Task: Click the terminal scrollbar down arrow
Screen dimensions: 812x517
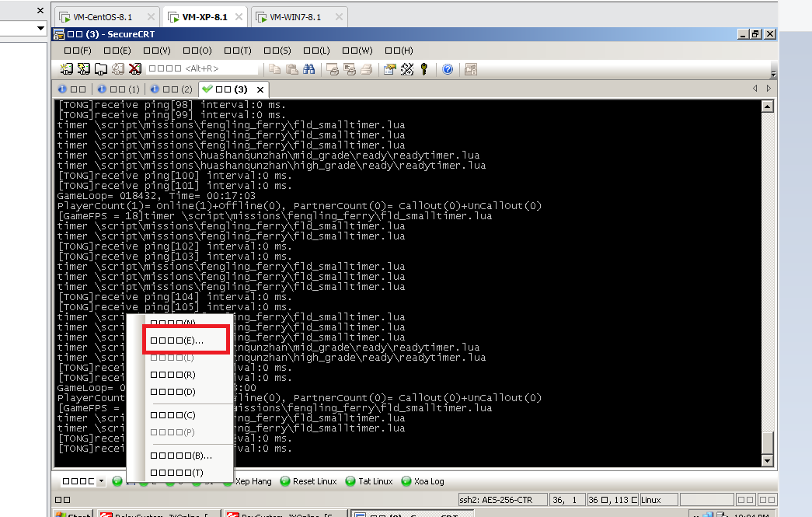Action: [x=767, y=460]
